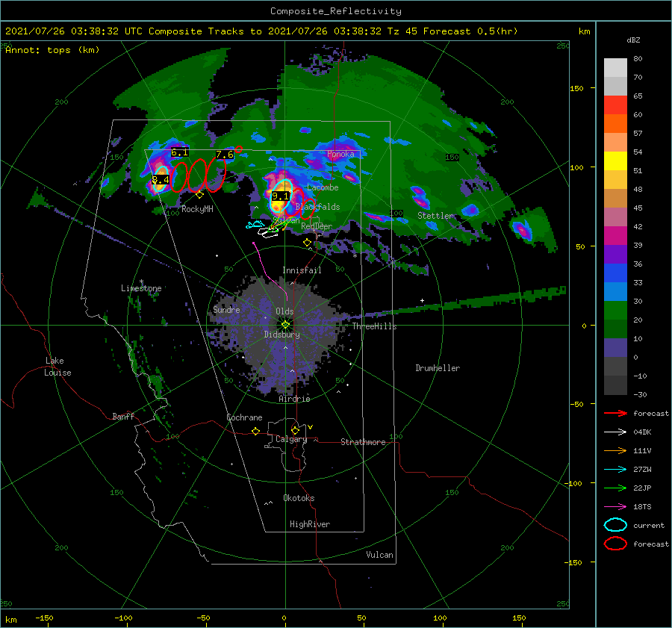Pick the 45 dBZ color swatch
Image resolution: width=672 pixels, height=628 pixels.
[x=615, y=217]
